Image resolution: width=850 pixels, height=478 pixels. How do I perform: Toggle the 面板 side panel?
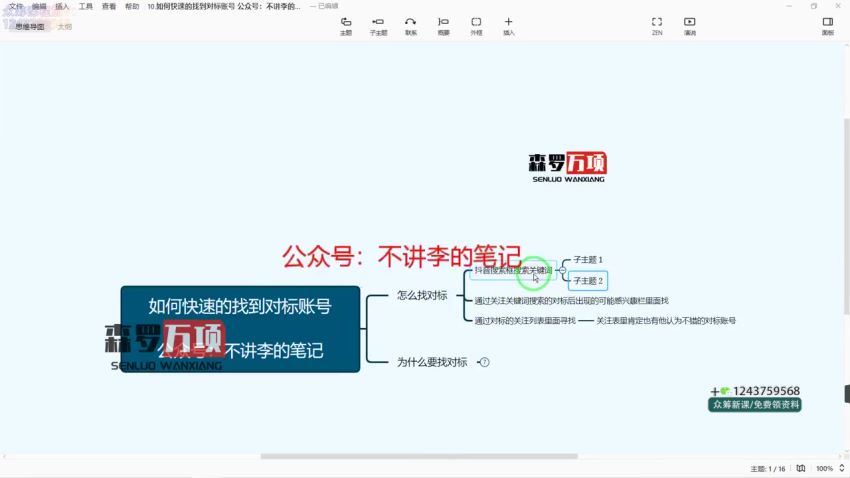(x=828, y=25)
